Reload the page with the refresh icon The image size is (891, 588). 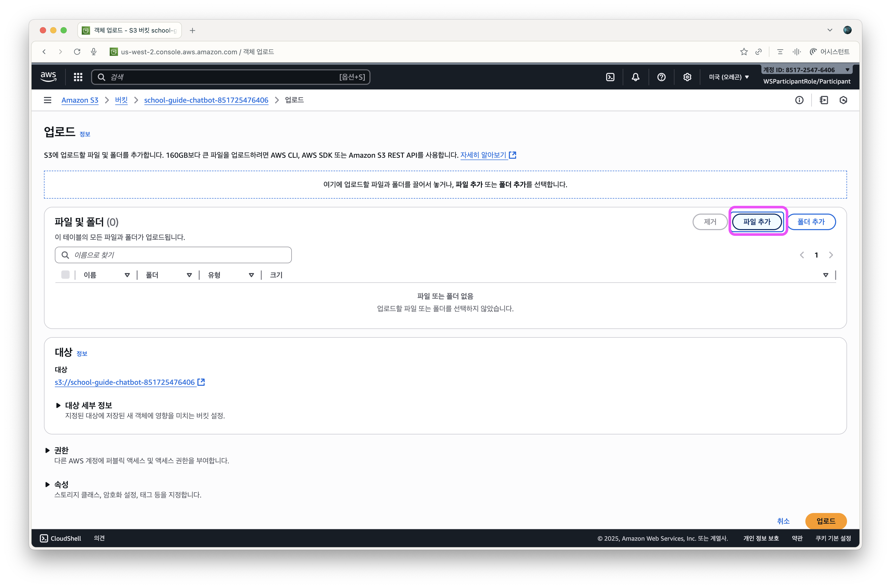[x=77, y=52]
